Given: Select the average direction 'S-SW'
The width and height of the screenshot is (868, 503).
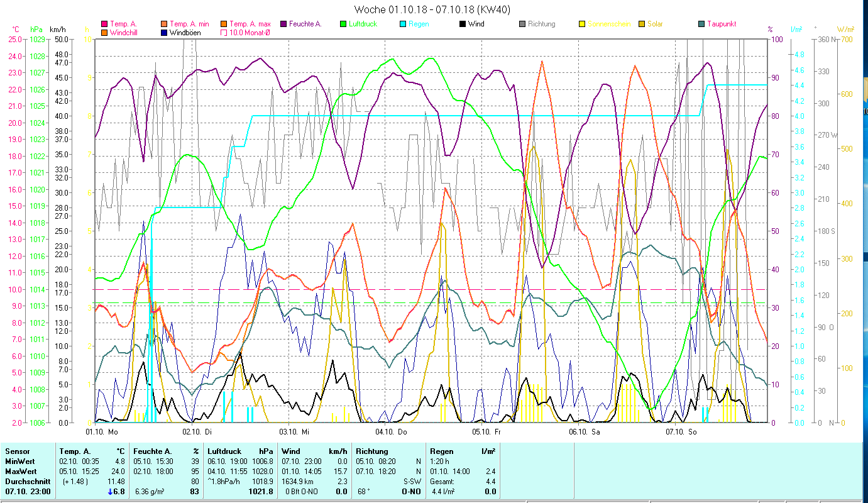Looking at the screenshot, I should 412,482.
